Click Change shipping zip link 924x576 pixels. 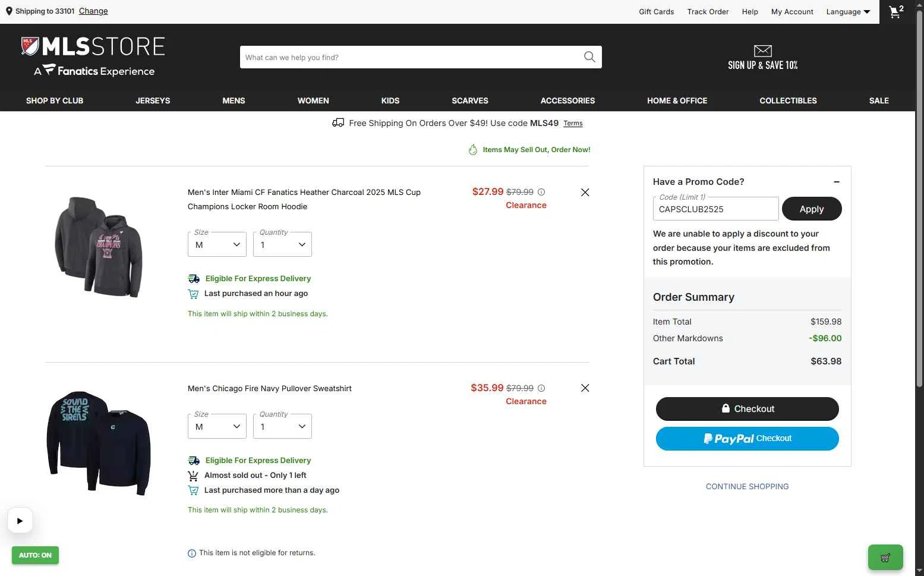click(x=93, y=11)
